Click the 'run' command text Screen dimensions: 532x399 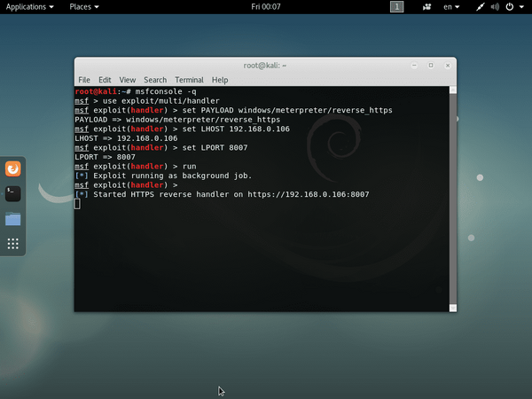190,167
